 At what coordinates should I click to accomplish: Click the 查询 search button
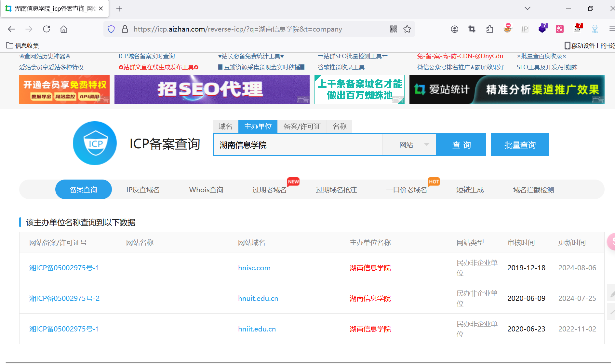point(461,144)
